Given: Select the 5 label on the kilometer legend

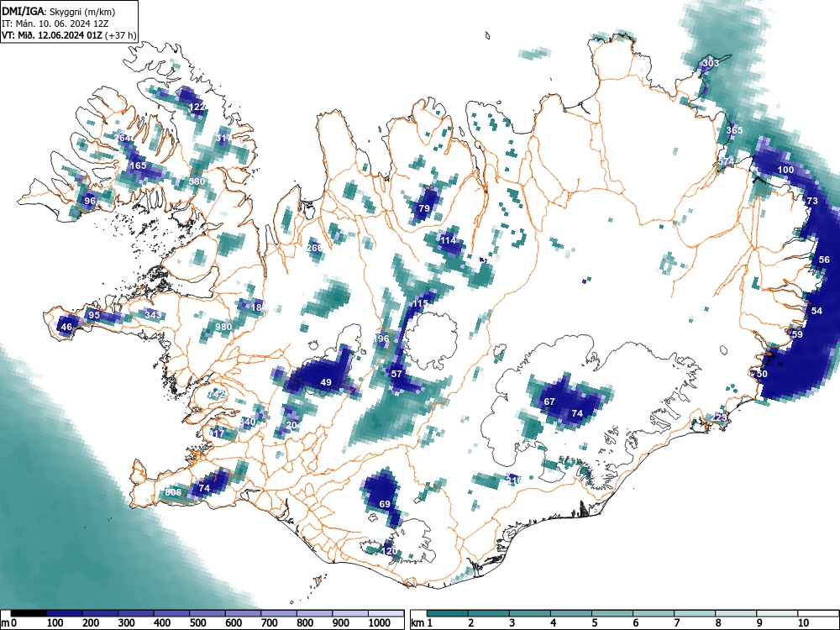Looking at the screenshot, I should pos(594,623).
